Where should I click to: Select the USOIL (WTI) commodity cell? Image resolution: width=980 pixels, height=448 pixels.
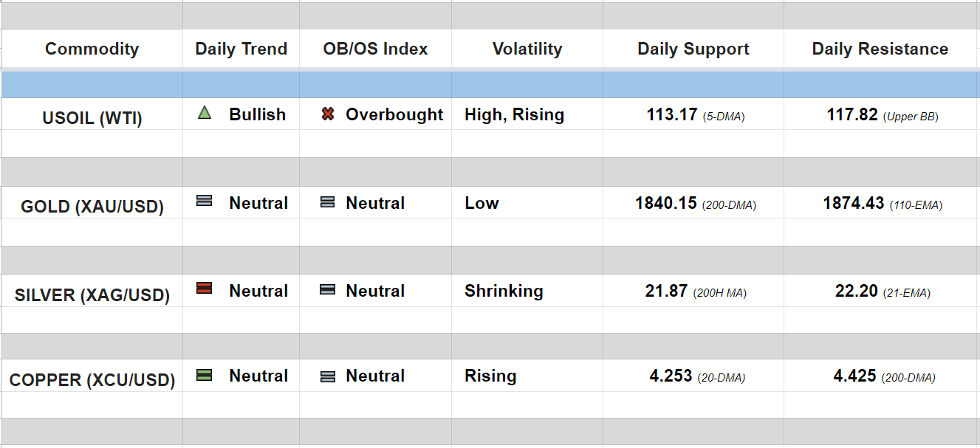coord(92,118)
